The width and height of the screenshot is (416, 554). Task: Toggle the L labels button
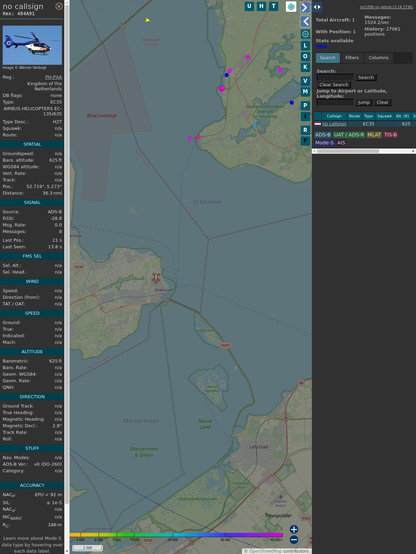click(305, 46)
